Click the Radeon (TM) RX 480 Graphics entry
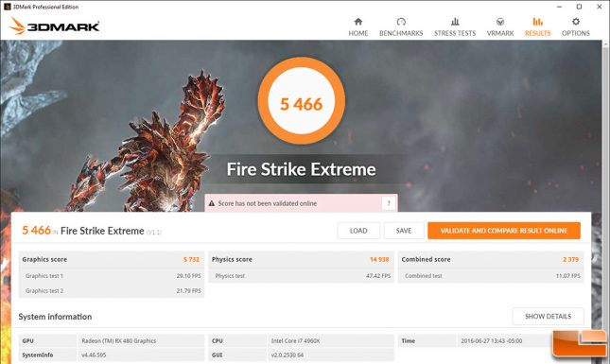This screenshot has height=364, width=610. pyautogui.click(x=118, y=340)
